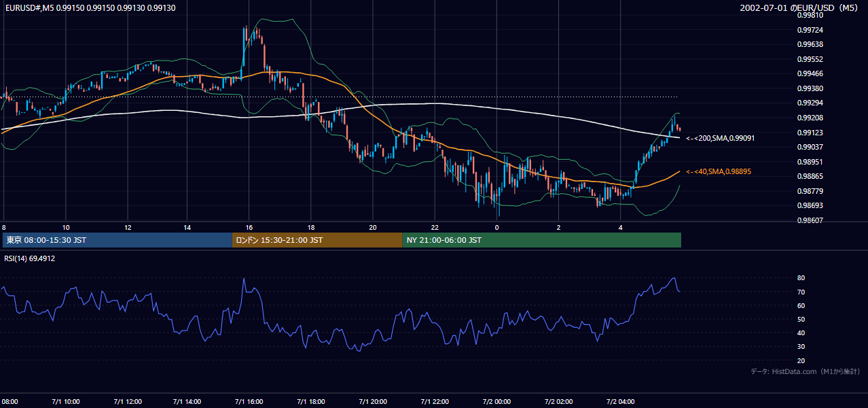Image resolution: width=868 pixels, height=408 pixels.
Task: Click hour tick 4 under the price chart
Action: click(x=621, y=227)
